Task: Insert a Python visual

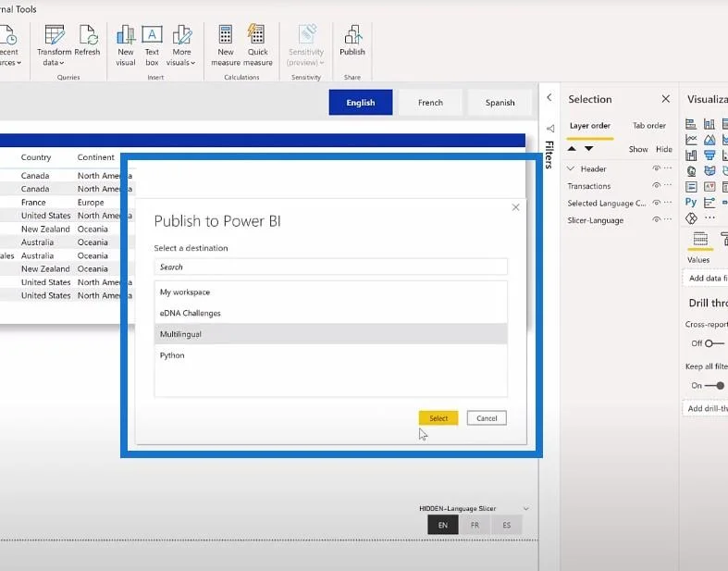Action: point(691,202)
